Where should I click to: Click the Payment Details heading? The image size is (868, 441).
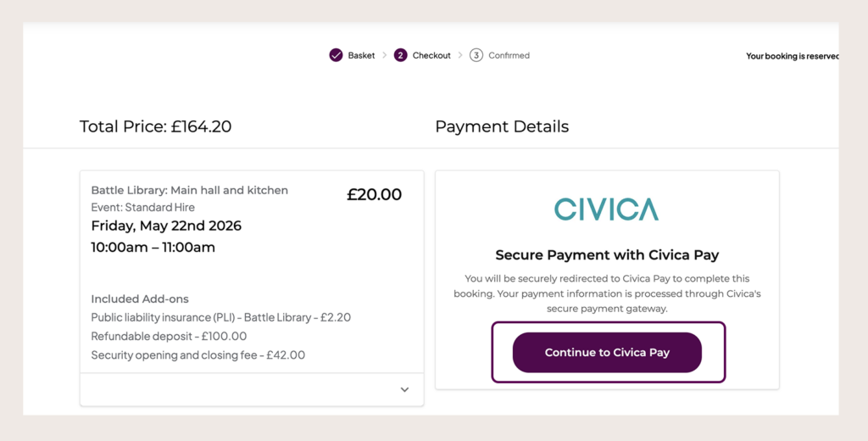click(502, 126)
